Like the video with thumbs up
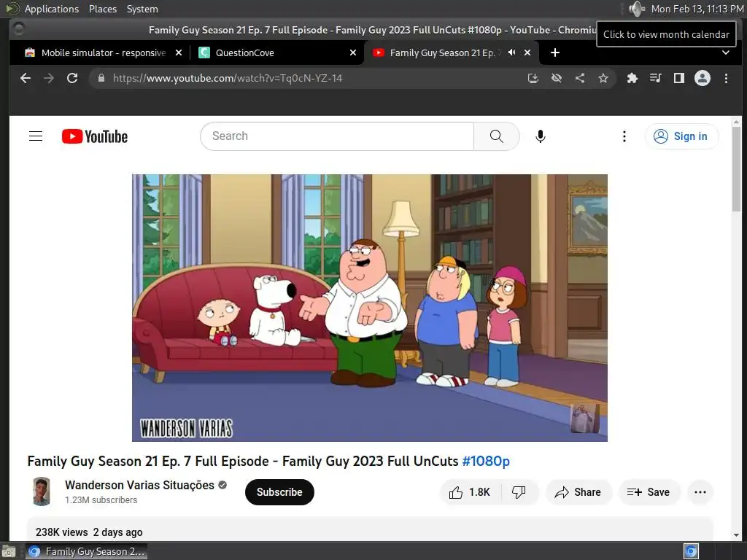747x560 pixels. [470, 492]
